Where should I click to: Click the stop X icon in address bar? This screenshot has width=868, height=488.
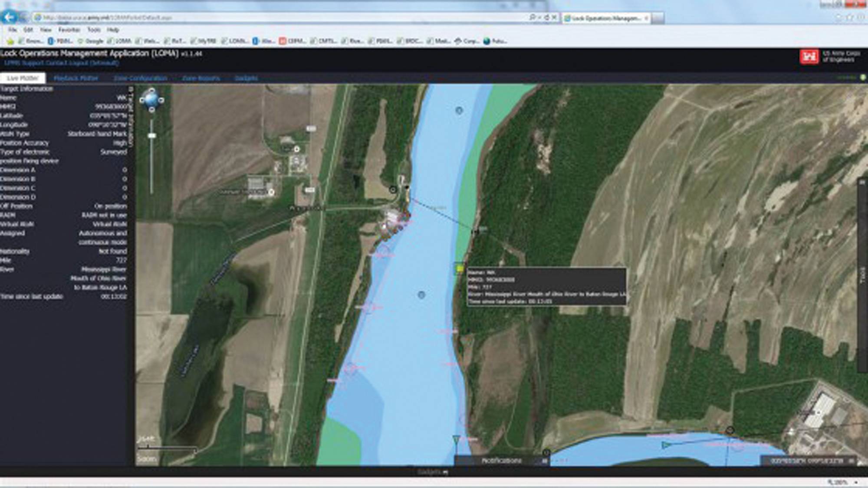tap(554, 17)
